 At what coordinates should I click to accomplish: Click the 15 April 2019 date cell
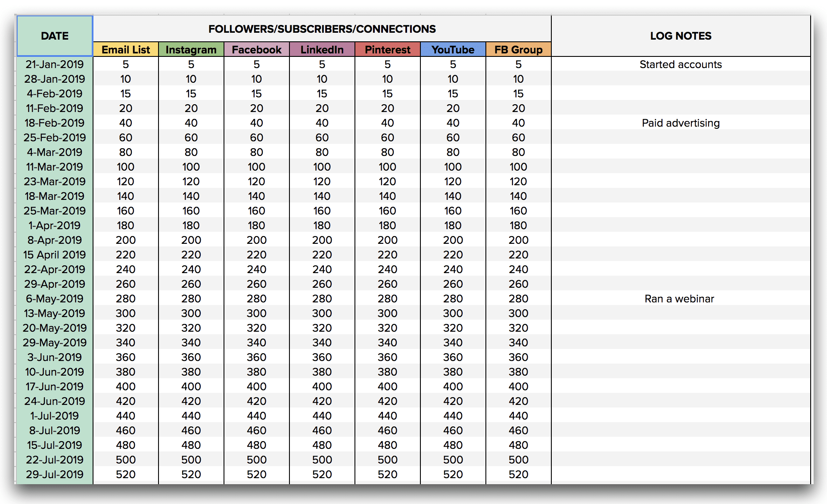tap(54, 255)
